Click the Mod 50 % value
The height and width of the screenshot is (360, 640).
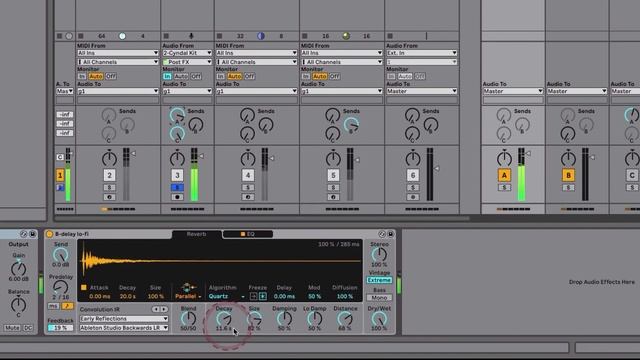[315, 296]
